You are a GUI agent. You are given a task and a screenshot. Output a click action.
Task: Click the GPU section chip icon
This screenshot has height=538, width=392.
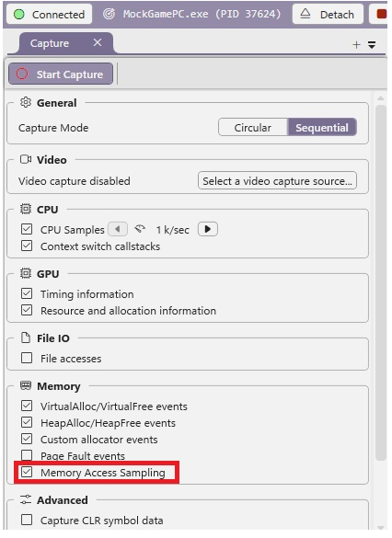26,273
